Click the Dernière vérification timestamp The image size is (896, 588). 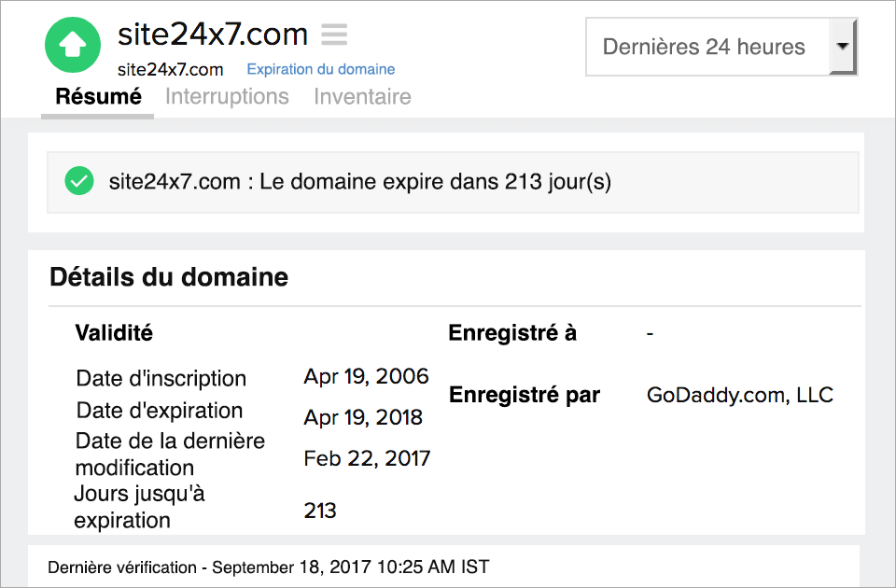271,567
